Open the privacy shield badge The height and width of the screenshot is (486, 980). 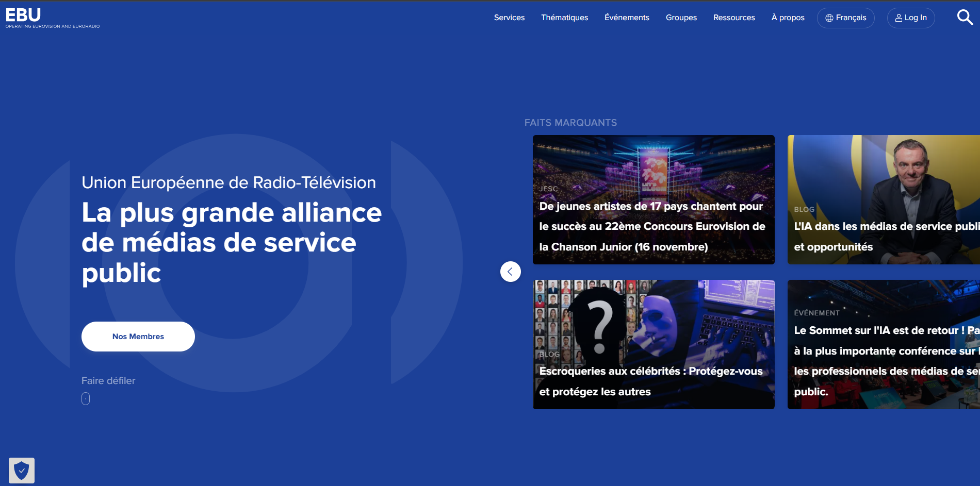(x=22, y=470)
